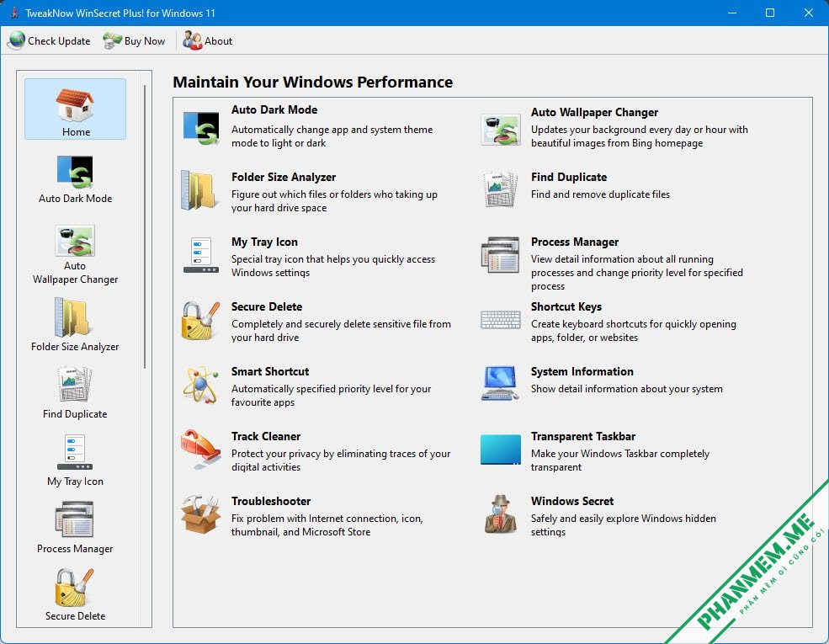The height and width of the screenshot is (644, 829).
Task: Open the Folder Size Analyzer heading link
Action: pos(284,177)
